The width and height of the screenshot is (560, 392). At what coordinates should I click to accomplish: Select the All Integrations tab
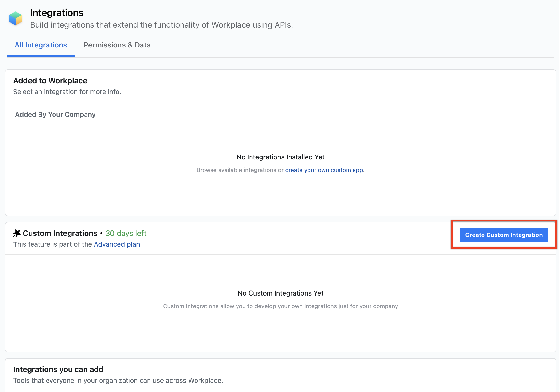41,45
